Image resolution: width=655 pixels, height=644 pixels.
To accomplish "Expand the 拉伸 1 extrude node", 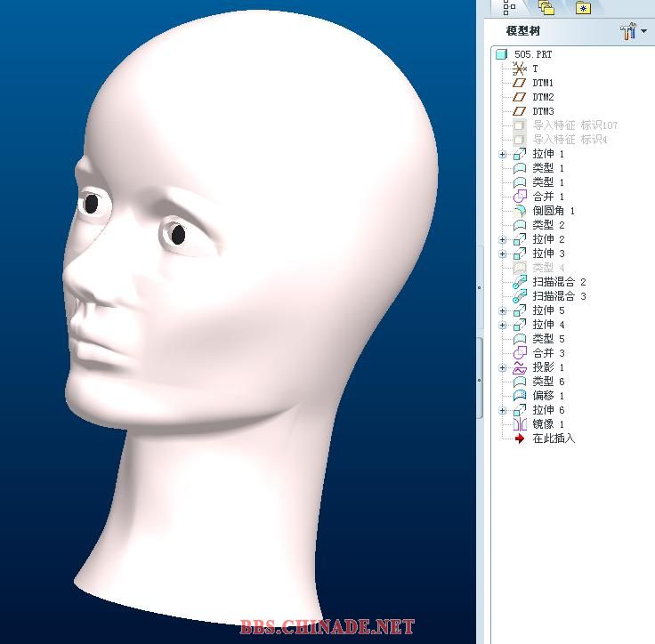I will point(503,154).
